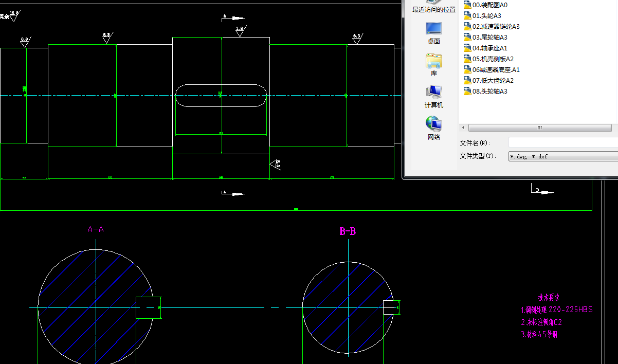Select the 05.机壳侧板A2 file
The height and width of the screenshot is (364, 618).
tap(488, 59)
